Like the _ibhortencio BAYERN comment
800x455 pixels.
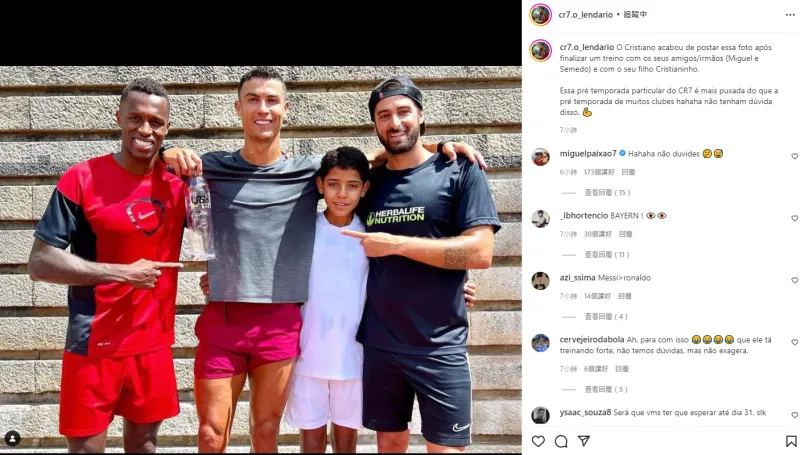[x=794, y=218]
